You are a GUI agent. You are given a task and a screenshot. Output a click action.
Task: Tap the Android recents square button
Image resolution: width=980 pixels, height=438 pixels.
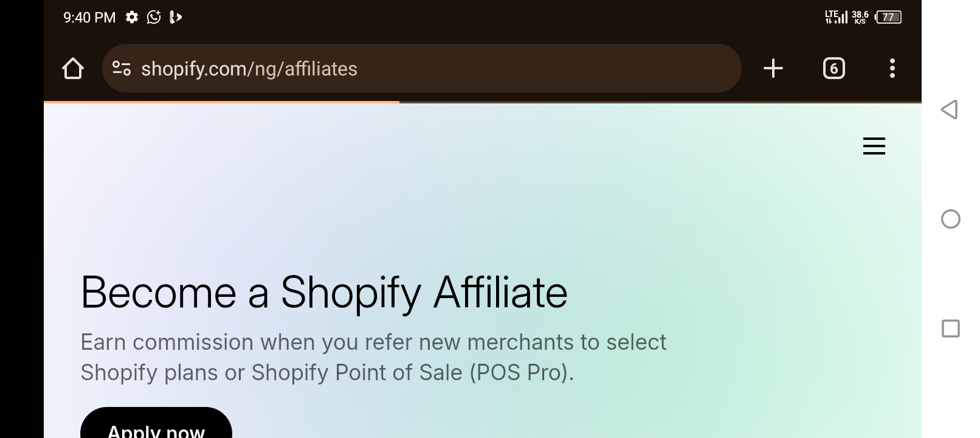coord(950,328)
